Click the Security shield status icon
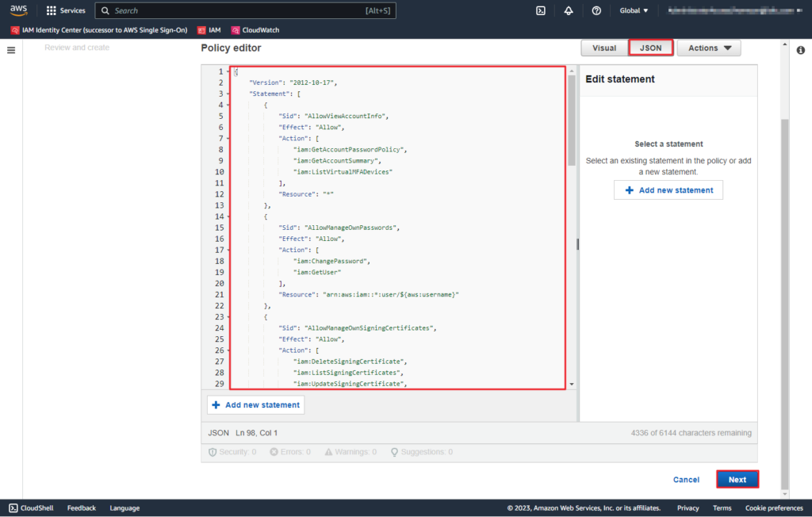812x517 pixels. pos(213,452)
